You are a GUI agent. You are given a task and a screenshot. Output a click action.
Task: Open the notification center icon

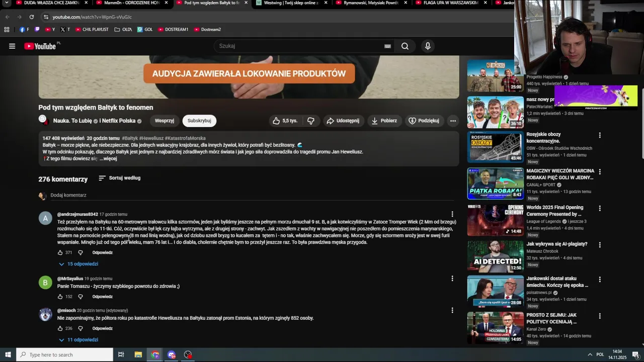tap(635, 355)
